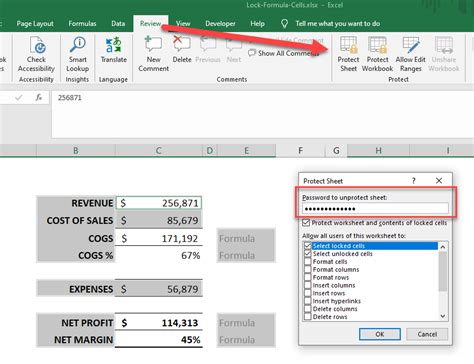Enable Insert rows permission
Screen dimensions: 474x364
click(308, 293)
